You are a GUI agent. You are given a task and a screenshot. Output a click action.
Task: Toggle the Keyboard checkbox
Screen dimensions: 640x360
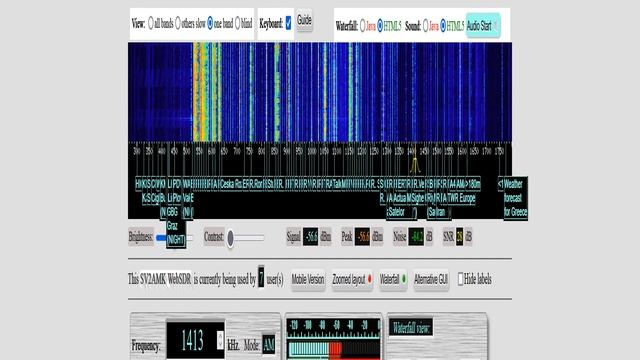coord(288,23)
